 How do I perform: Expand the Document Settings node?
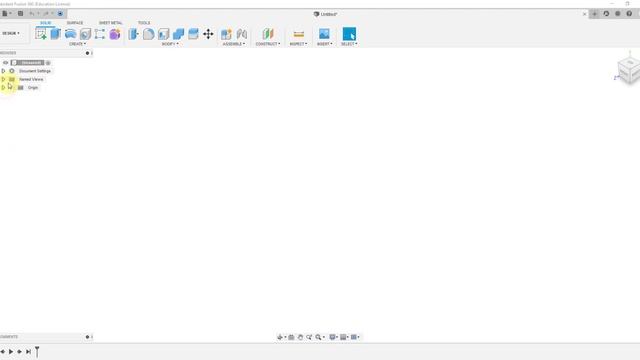3,71
